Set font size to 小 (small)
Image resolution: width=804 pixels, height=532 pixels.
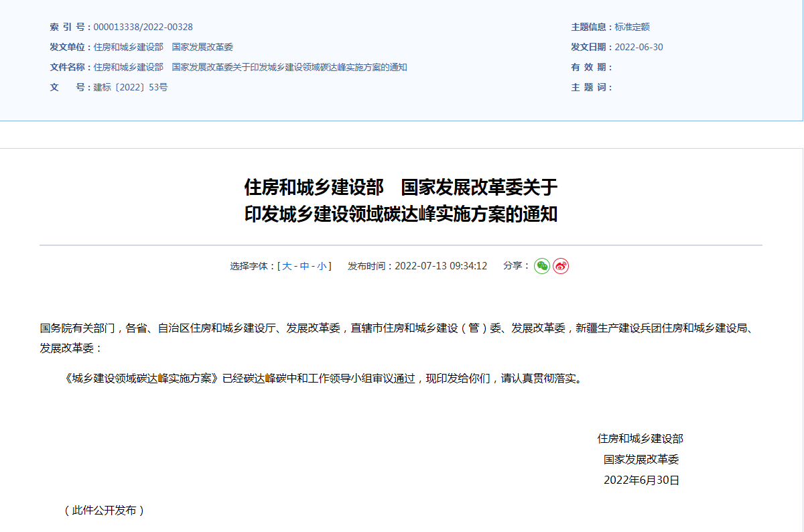click(322, 266)
